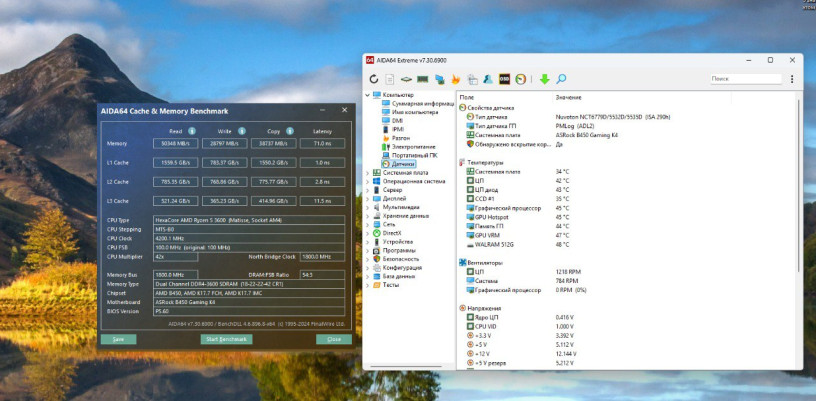The width and height of the screenshot is (816, 401).
Task: Click the clipboard-style icon after the flame
Action: tap(472, 79)
